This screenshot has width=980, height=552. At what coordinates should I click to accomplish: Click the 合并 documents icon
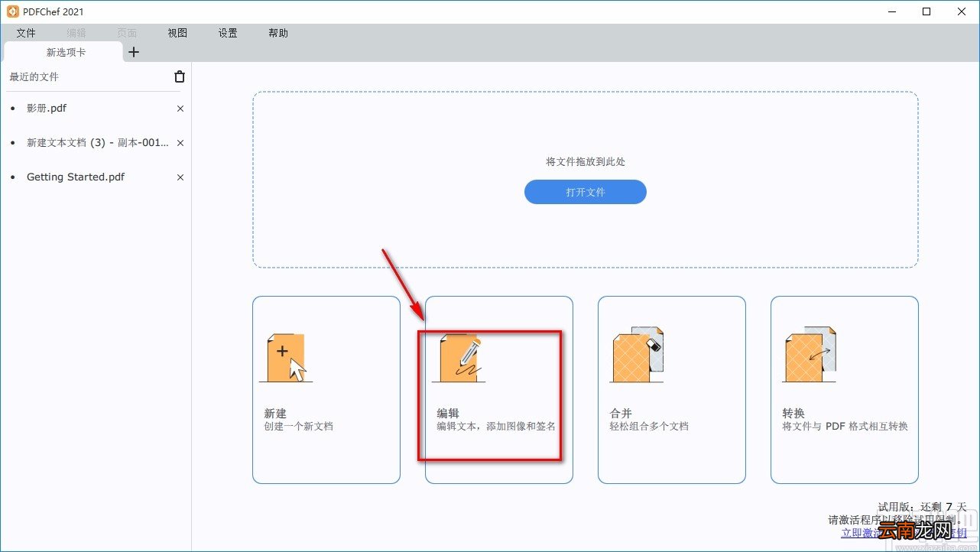[637, 355]
